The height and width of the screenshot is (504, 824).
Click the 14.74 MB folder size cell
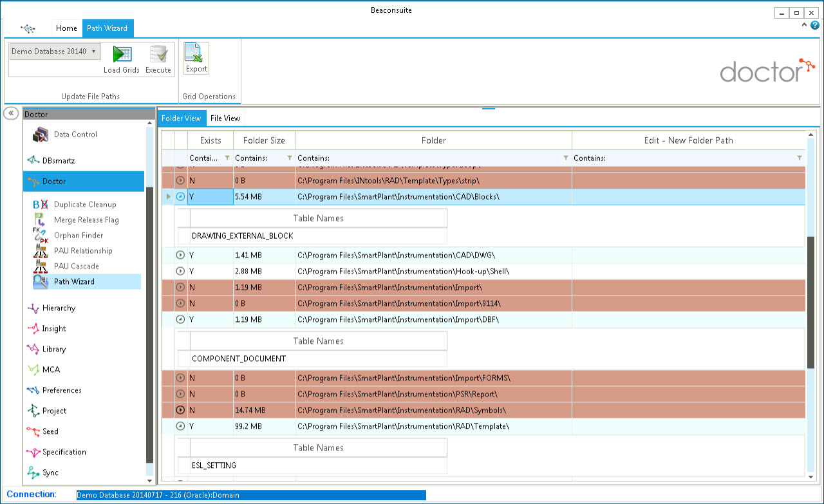click(x=265, y=410)
